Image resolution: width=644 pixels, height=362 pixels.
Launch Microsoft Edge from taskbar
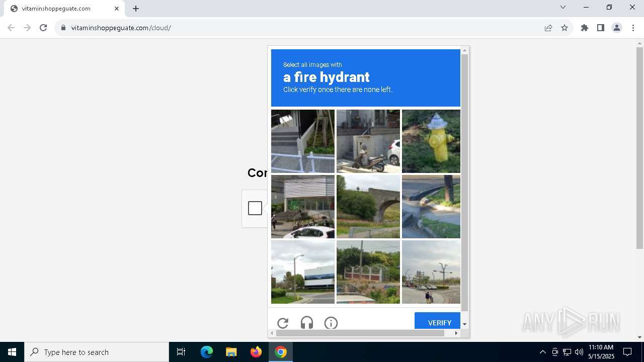pyautogui.click(x=207, y=352)
